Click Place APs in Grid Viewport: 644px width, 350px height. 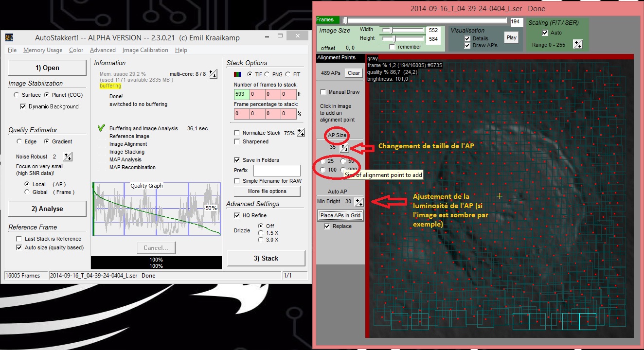click(x=340, y=215)
